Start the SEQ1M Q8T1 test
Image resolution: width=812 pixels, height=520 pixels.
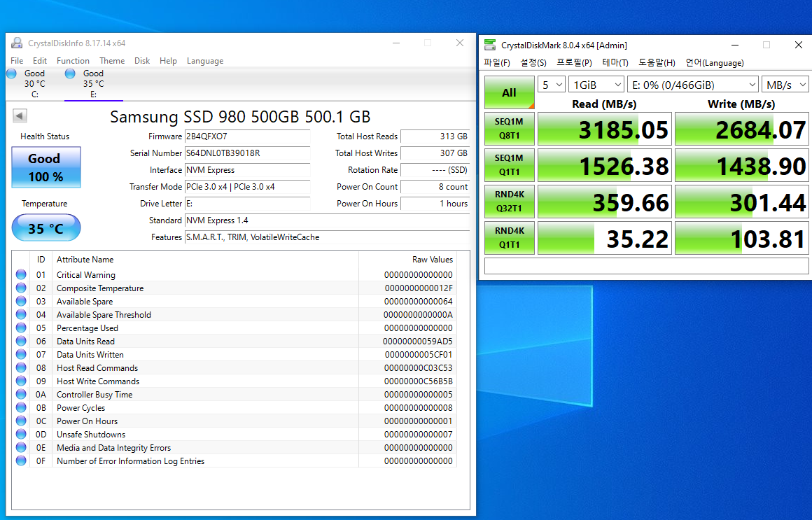509,129
